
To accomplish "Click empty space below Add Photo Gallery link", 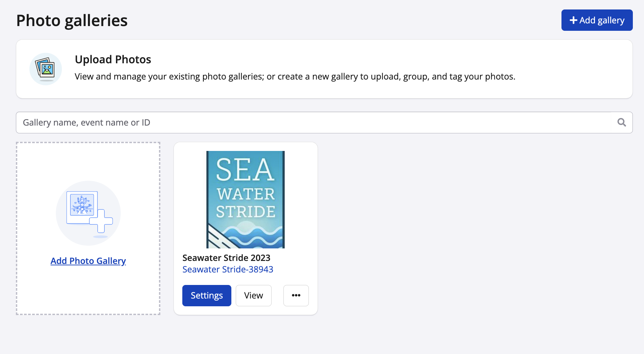I will 88,291.
